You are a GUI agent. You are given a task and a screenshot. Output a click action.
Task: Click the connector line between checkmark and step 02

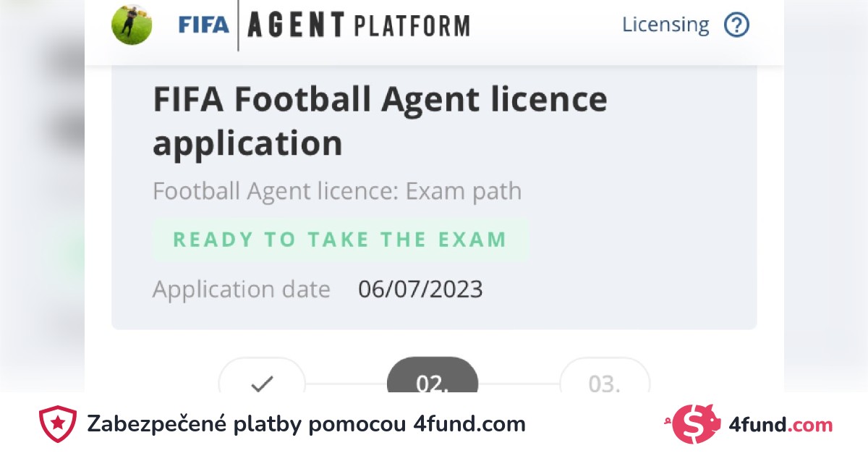coord(346,384)
